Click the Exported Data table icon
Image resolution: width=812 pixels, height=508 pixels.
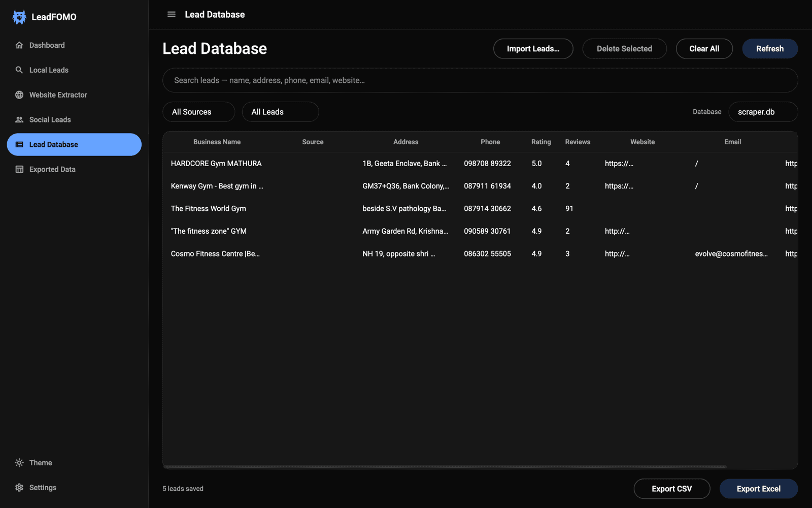19,170
